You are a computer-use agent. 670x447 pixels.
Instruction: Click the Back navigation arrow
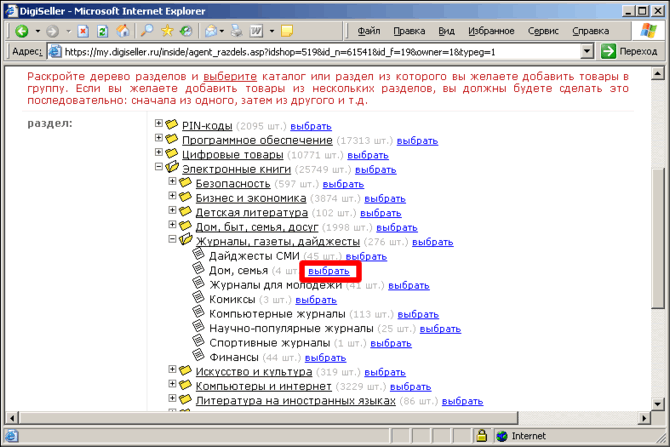21,31
